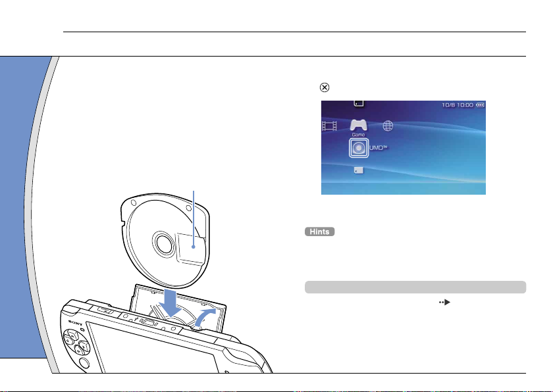Click the large blue down arrow

[x=171, y=303]
